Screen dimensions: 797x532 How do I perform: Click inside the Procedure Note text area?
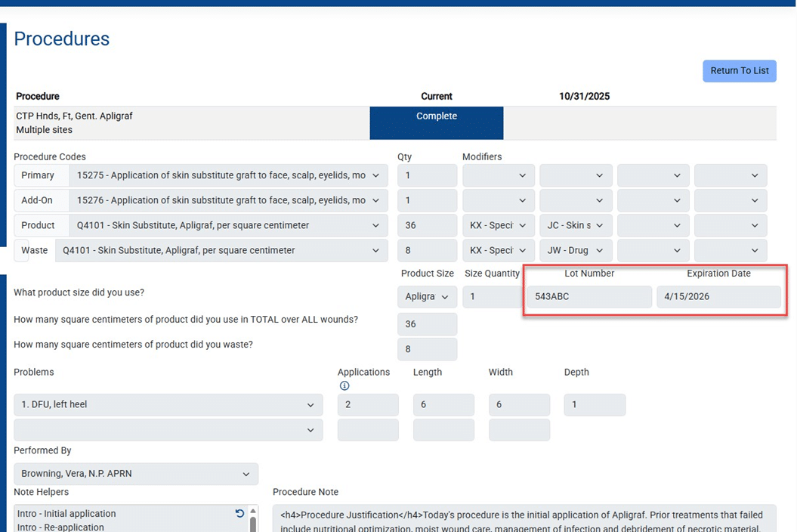(524, 521)
